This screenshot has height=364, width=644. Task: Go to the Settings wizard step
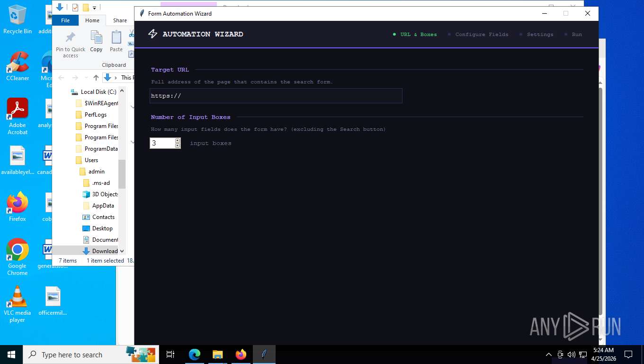(x=536, y=35)
